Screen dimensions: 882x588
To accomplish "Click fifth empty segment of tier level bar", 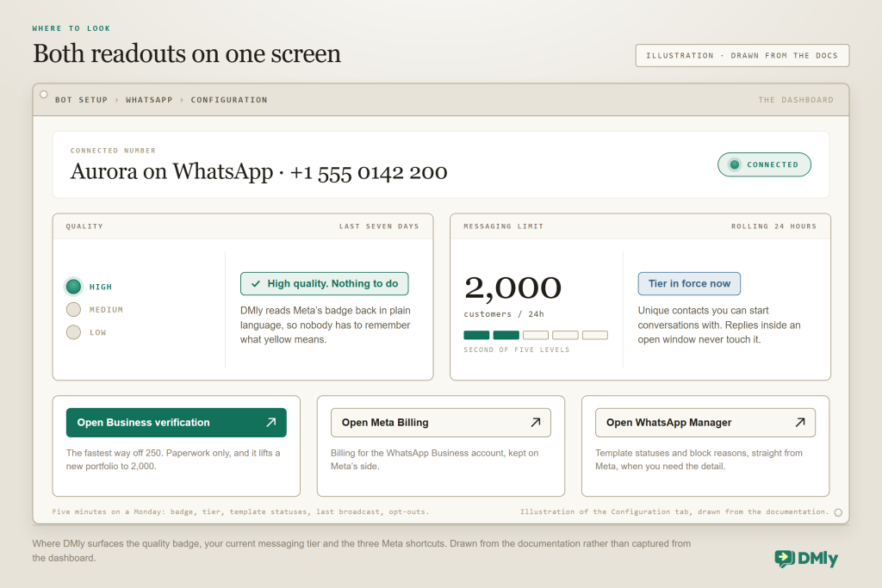I will click(x=595, y=335).
